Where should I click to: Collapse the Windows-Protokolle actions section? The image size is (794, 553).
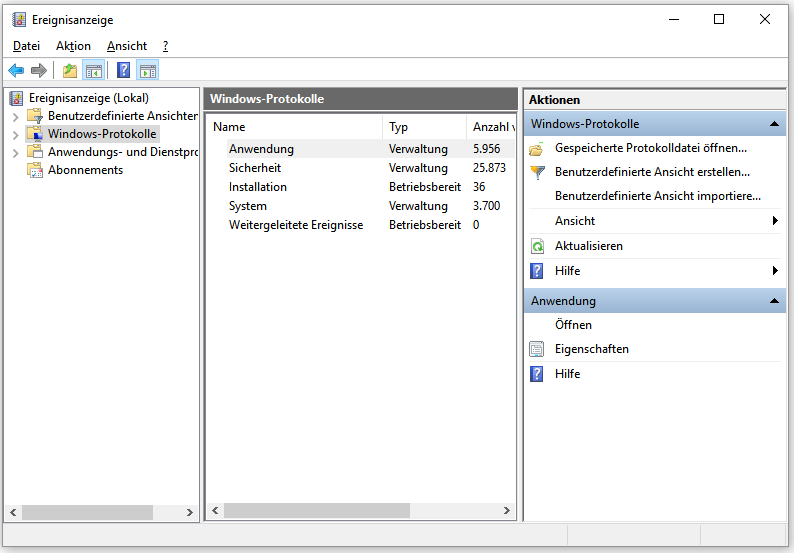(x=774, y=124)
